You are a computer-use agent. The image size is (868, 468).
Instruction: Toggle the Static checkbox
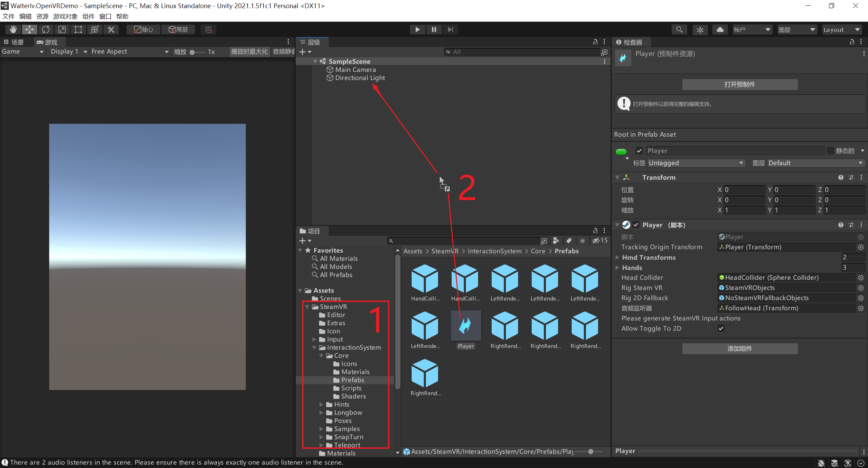[830, 151]
